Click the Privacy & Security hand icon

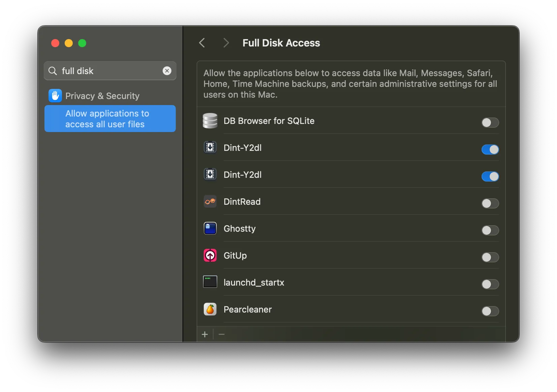click(x=55, y=96)
